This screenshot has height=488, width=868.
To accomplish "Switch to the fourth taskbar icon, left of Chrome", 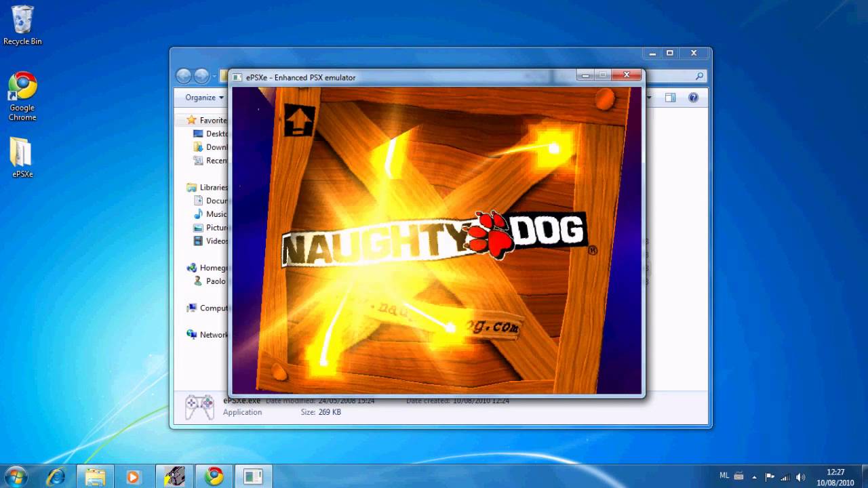I will pyautogui.click(x=174, y=476).
